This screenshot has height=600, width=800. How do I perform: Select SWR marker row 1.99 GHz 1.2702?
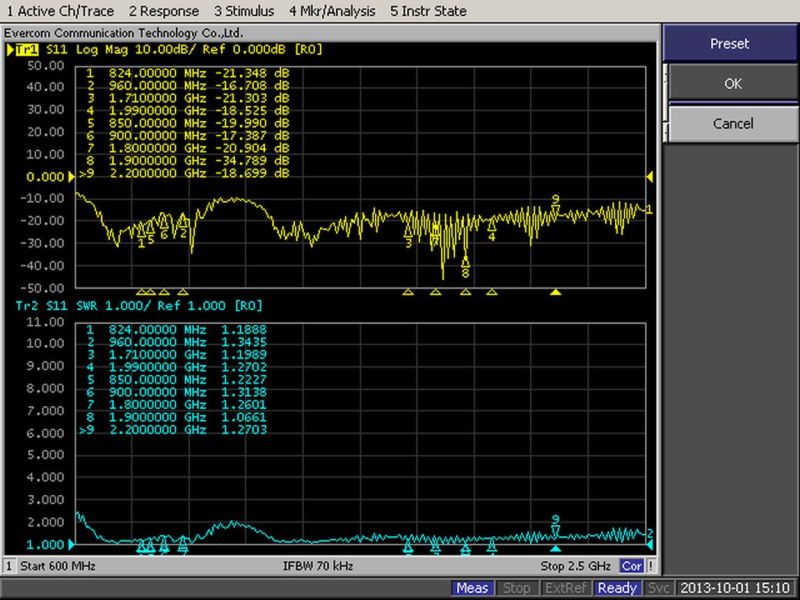coord(176,367)
